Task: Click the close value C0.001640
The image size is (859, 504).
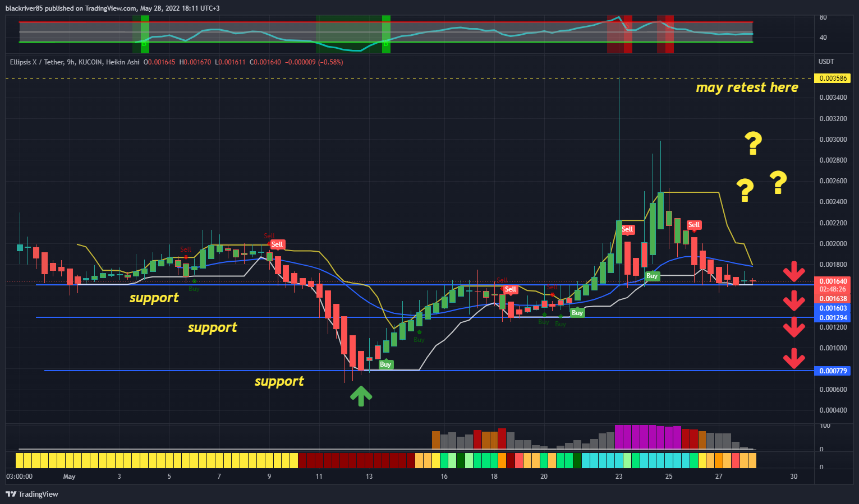Action: tap(265, 62)
